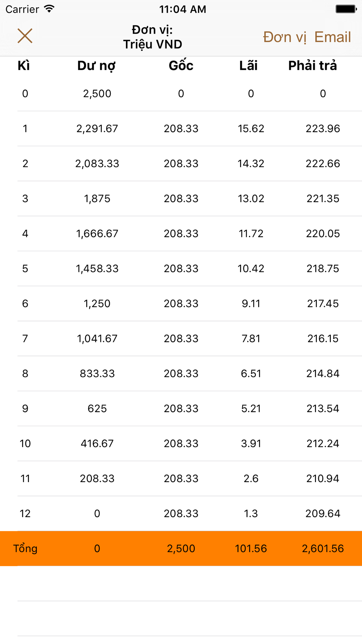The image size is (362, 644).
Task: Check the battery icon in status bar
Action: coord(346,9)
